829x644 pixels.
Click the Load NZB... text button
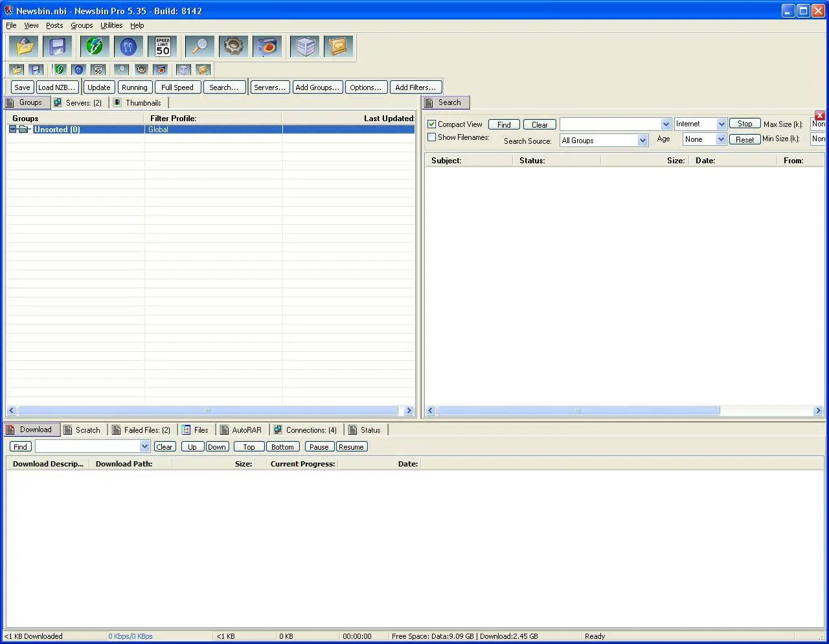click(x=57, y=87)
